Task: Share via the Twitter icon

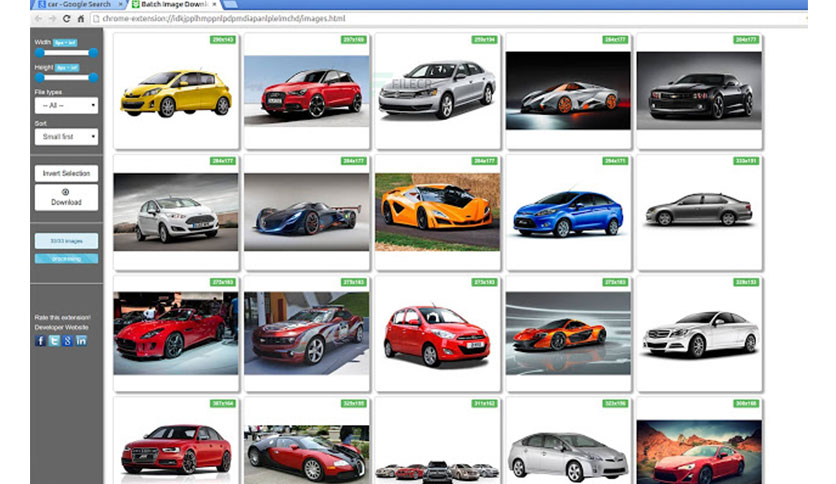Action: 54,341
